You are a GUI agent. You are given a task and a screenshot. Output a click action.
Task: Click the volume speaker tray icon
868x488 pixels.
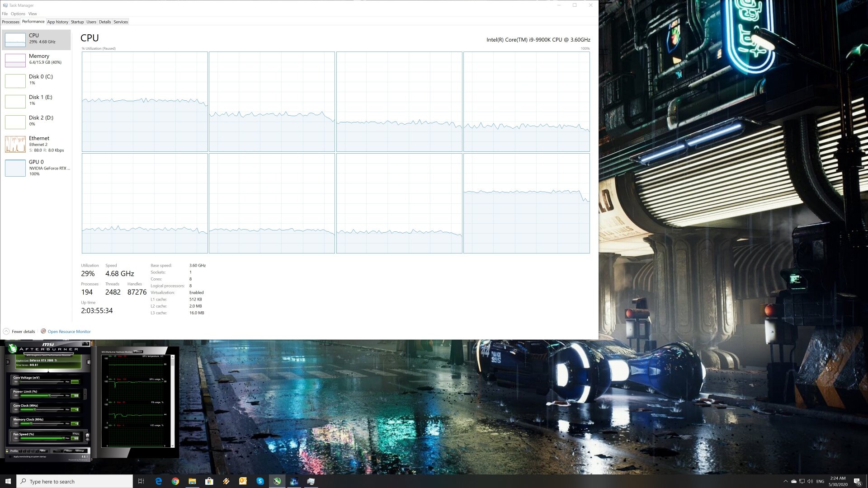(x=810, y=481)
